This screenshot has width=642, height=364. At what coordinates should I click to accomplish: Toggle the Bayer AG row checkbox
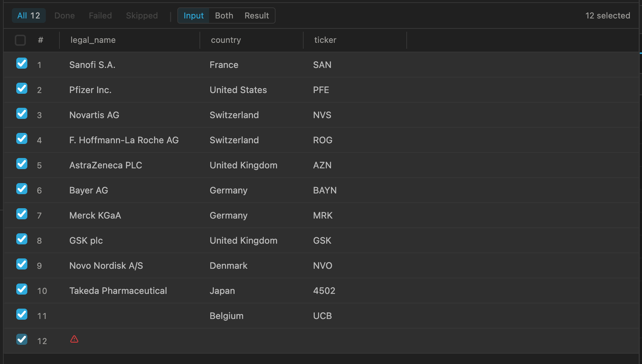(x=22, y=189)
